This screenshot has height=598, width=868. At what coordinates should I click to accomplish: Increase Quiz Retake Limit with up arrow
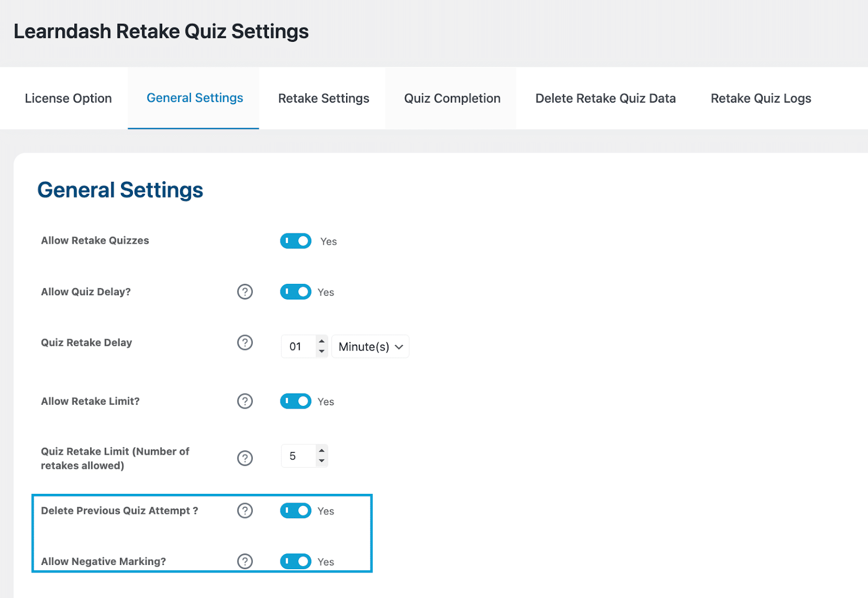click(x=322, y=451)
